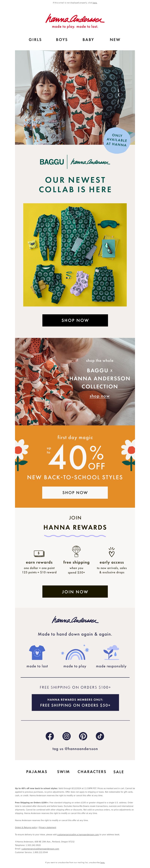The image size is (150, 868).
Task: Open the GIRLS navigation category
Action: pos(35,39)
